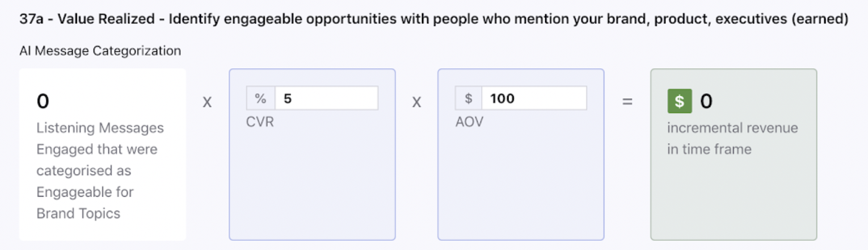The height and width of the screenshot is (250, 868).
Task: Click the incremental revenue value 0
Action: pyautogui.click(x=706, y=102)
